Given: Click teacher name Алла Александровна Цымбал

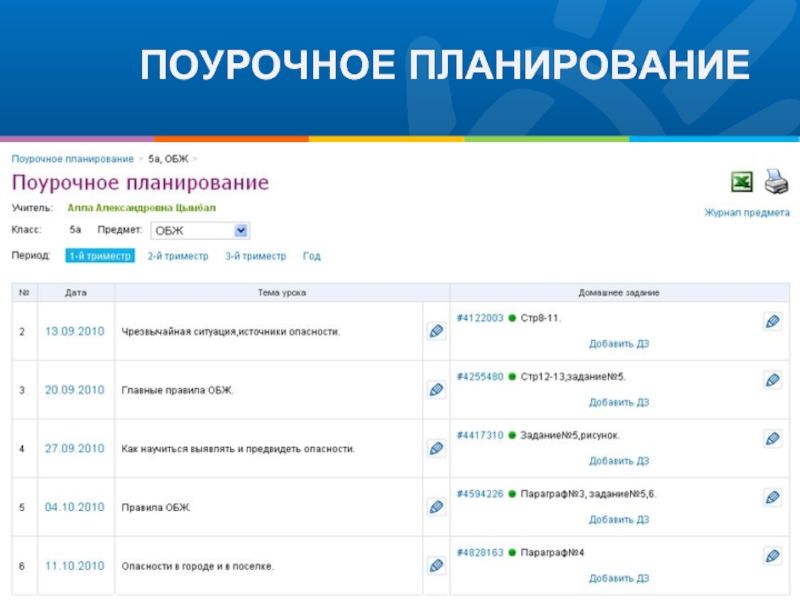Looking at the screenshot, I should pos(141,208).
